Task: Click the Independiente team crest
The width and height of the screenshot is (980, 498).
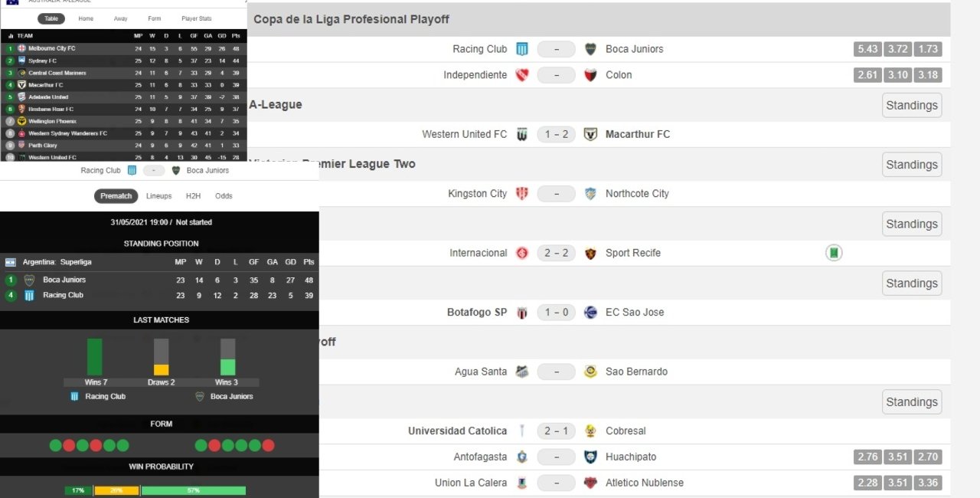Action: pyautogui.click(x=521, y=75)
